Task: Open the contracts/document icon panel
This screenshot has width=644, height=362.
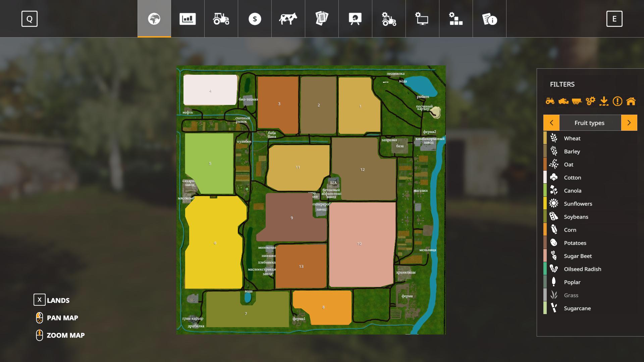Action: [x=322, y=18]
